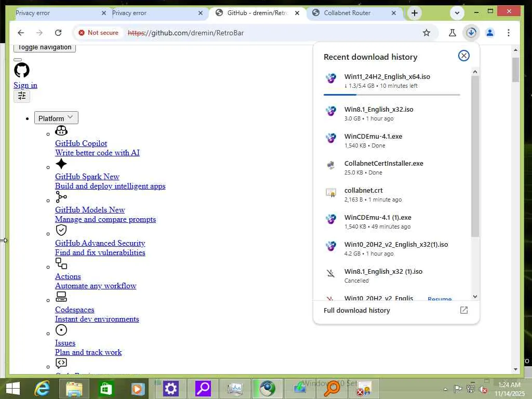The height and width of the screenshot is (399, 532).
Task: Click the shield check security icon
Action: (x=61, y=230)
